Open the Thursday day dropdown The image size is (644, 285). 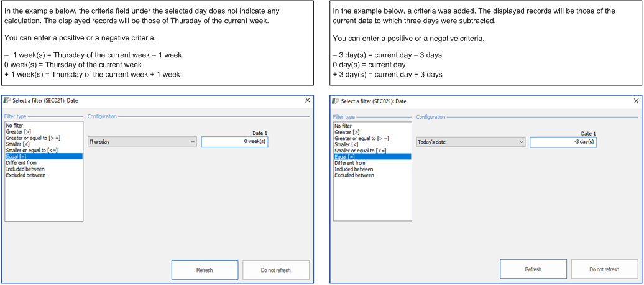pyautogui.click(x=142, y=142)
